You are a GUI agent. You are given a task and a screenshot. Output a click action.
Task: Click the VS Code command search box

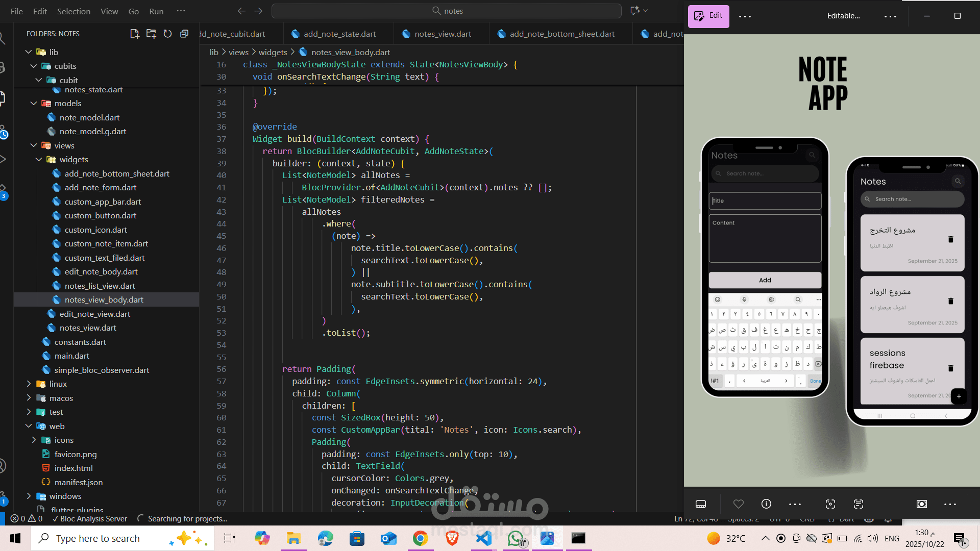click(447, 11)
